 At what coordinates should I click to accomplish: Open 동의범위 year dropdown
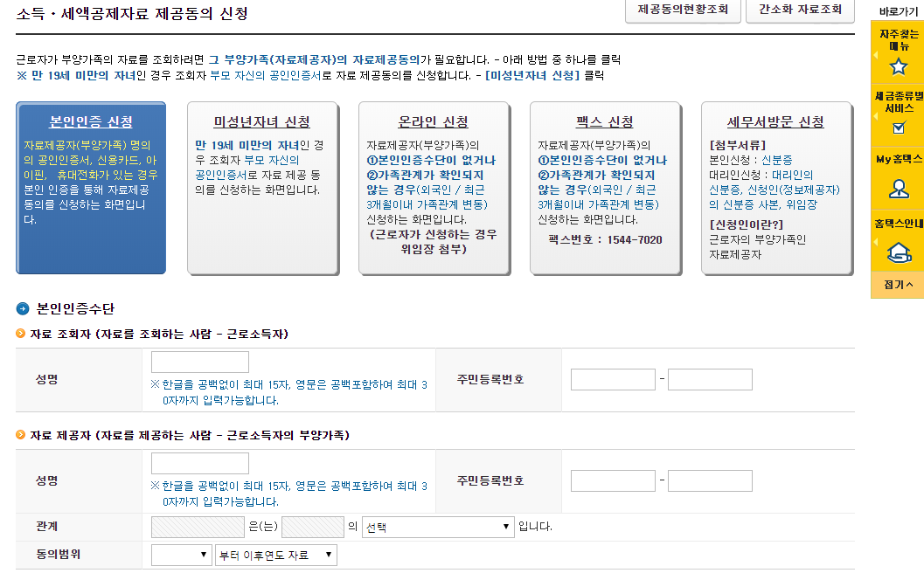182,555
